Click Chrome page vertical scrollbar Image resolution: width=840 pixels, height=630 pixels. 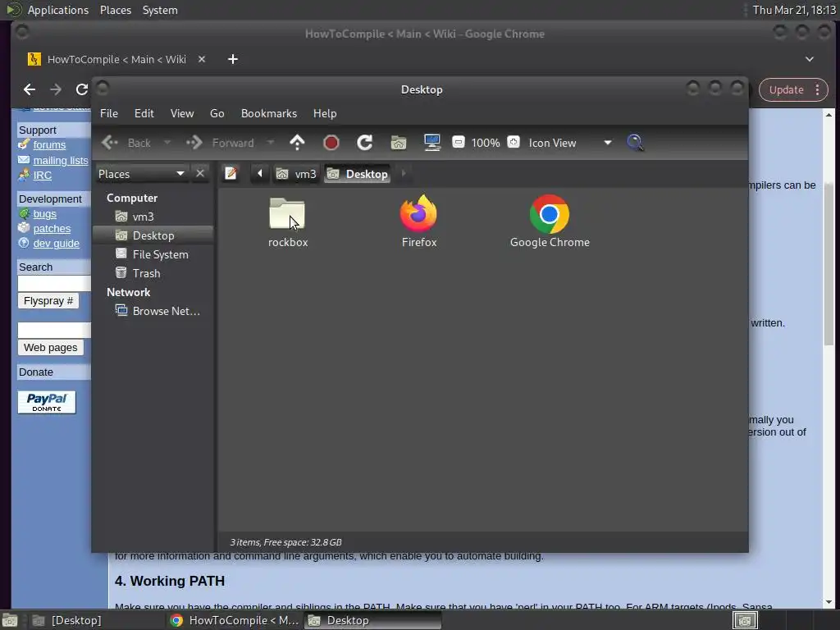pyautogui.click(x=829, y=264)
